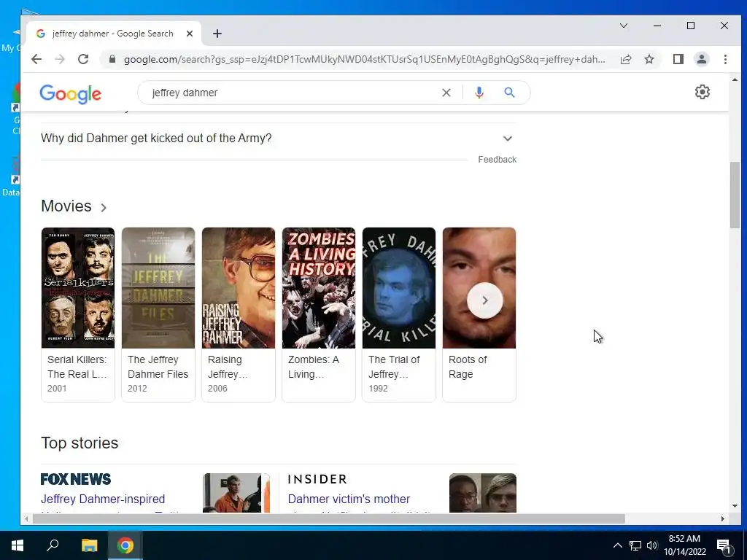This screenshot has height=560, width=747.
Task: Open Raising Jeffrey Dahmer poster
Action: pyautogui.click(x=239, y=287)
